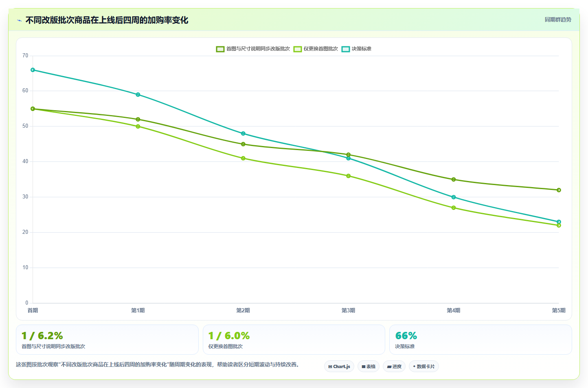Click the dark green 同步改版批次 point at 第3期
The image size is (588, 388).
tap(348, 155)
